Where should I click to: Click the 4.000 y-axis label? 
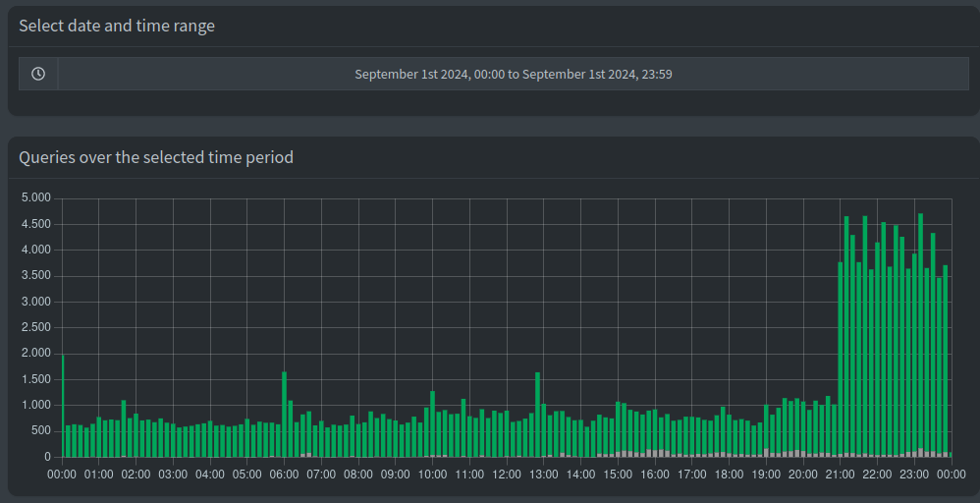tap(36, 251)
